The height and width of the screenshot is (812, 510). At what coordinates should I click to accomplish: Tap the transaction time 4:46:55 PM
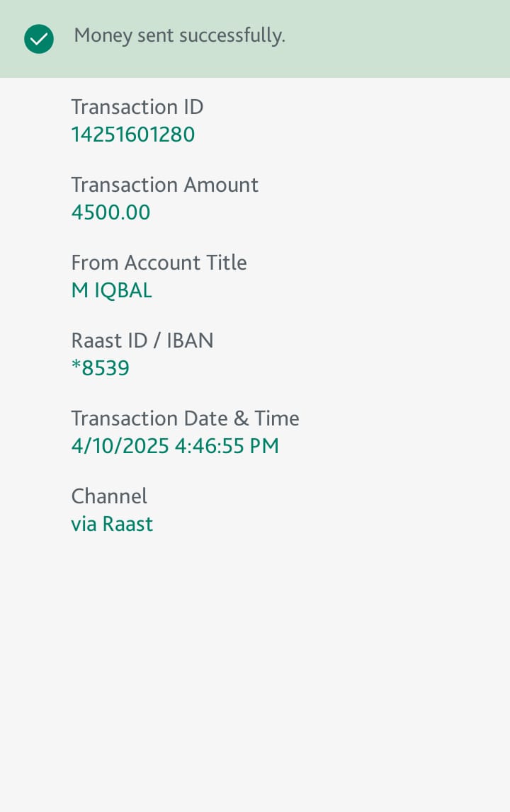pos(227,446)
